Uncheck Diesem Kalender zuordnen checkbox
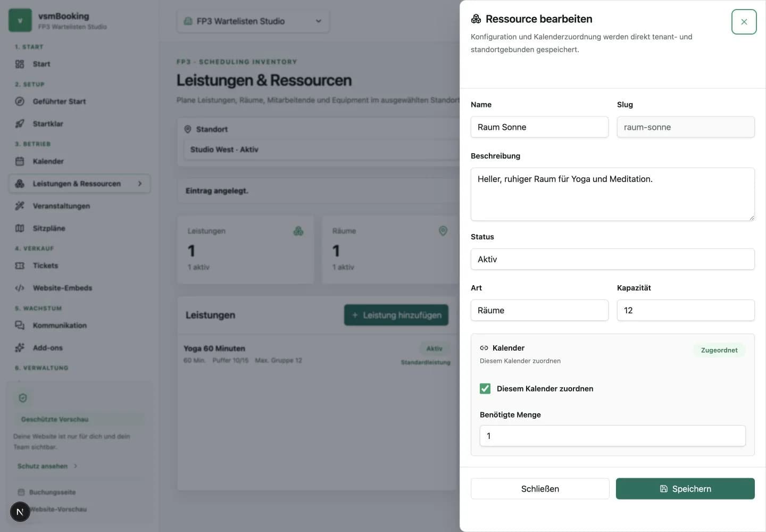This screenshot has height=532, width=766. coord(485,388)
